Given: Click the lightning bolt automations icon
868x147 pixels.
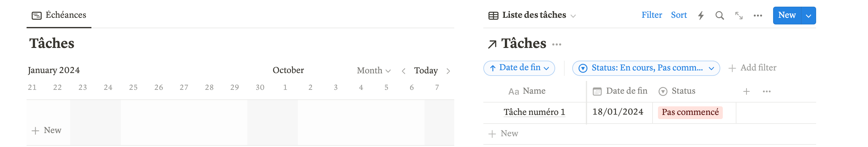Looking at the screenshot, I should click(x=701, y=16).
